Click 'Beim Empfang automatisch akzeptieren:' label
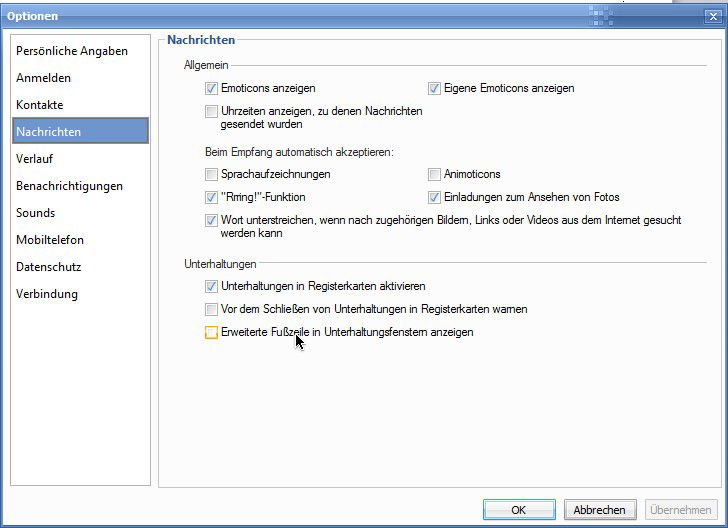Image resolution: width=728 pixels, height=528 pixels. (299, 152)
